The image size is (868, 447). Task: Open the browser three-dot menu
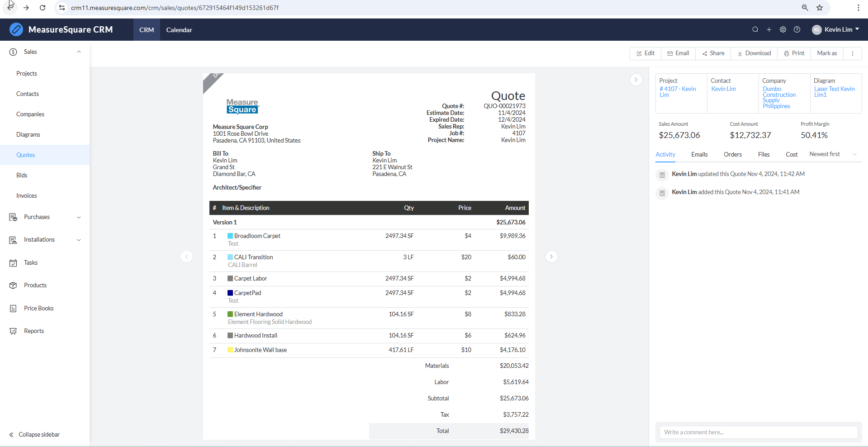tap(859, 8)
